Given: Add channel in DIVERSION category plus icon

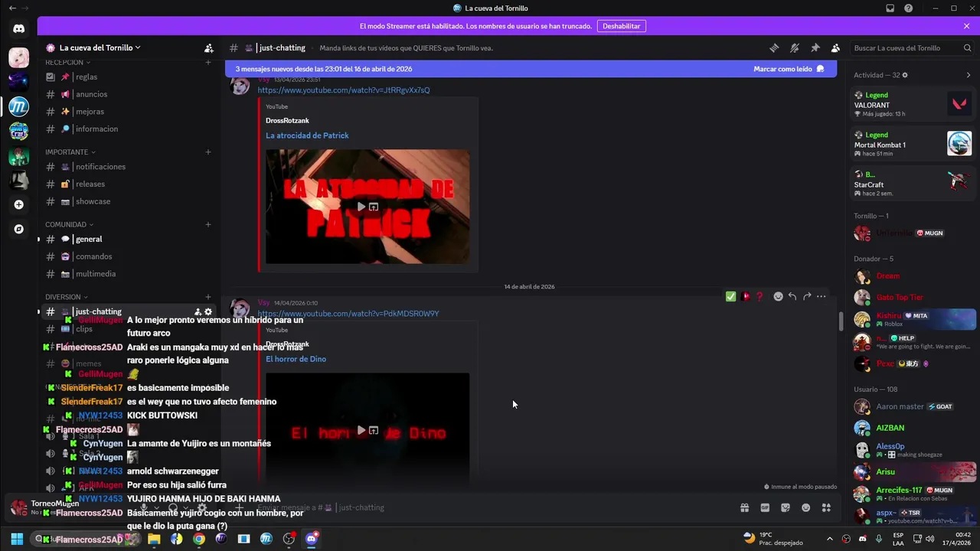Looking at the screenshot, I should point(208,297).
